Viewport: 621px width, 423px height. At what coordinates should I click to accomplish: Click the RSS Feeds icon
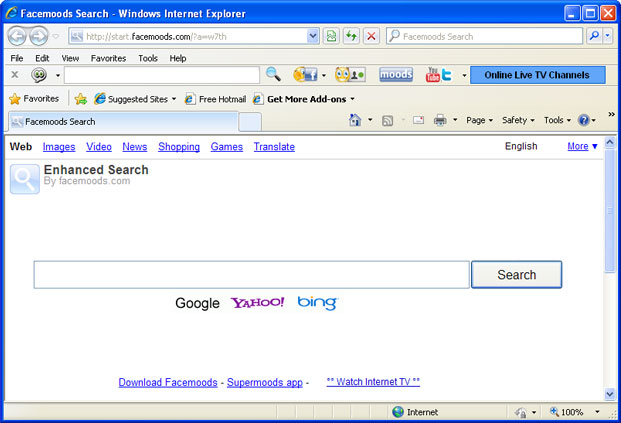point(387,120)
